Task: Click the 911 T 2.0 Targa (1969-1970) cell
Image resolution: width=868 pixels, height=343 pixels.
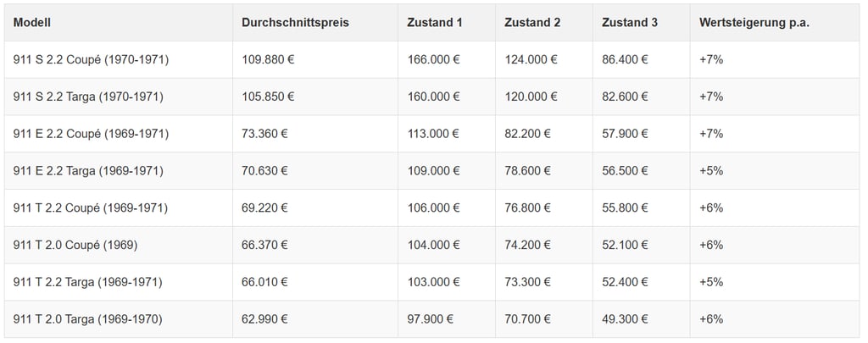Action: coord(119,319)
